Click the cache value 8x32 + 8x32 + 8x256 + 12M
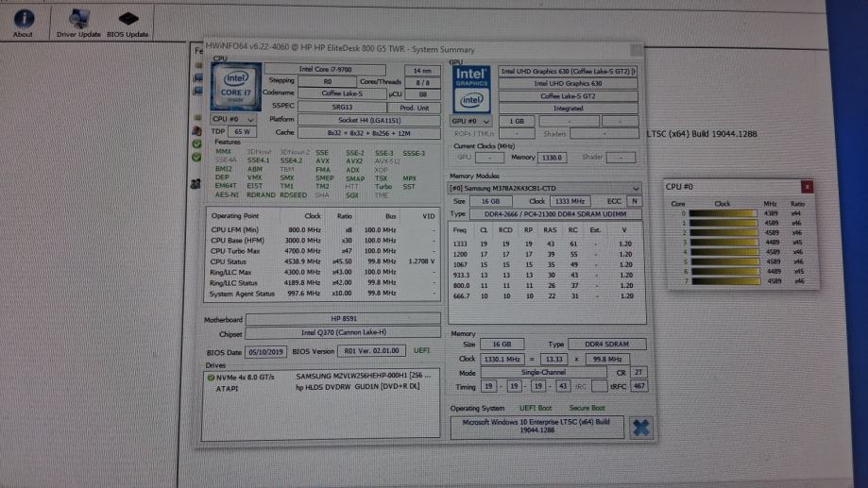 (369, 133)
